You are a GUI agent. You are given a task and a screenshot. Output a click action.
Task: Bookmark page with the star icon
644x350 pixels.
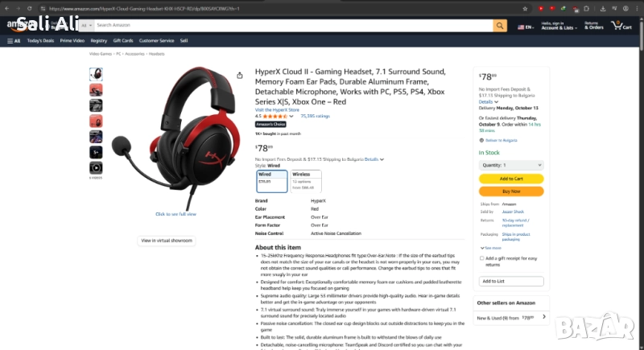(525, 9)
